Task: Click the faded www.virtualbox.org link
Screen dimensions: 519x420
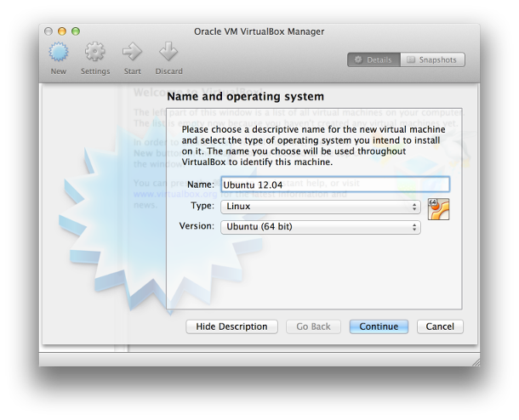Action: pyautogui.click(x=175, y=194)
